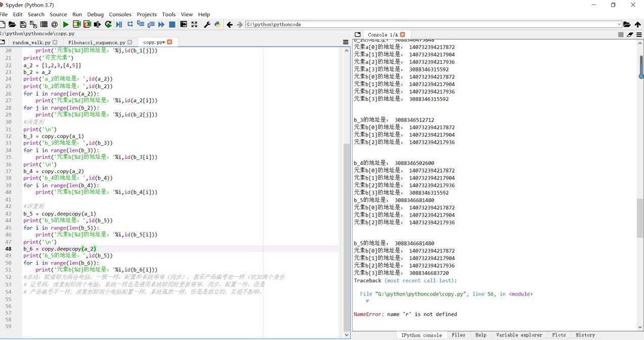Close the Console 1/A tab

pyautogui.click(x=403, y=34)
